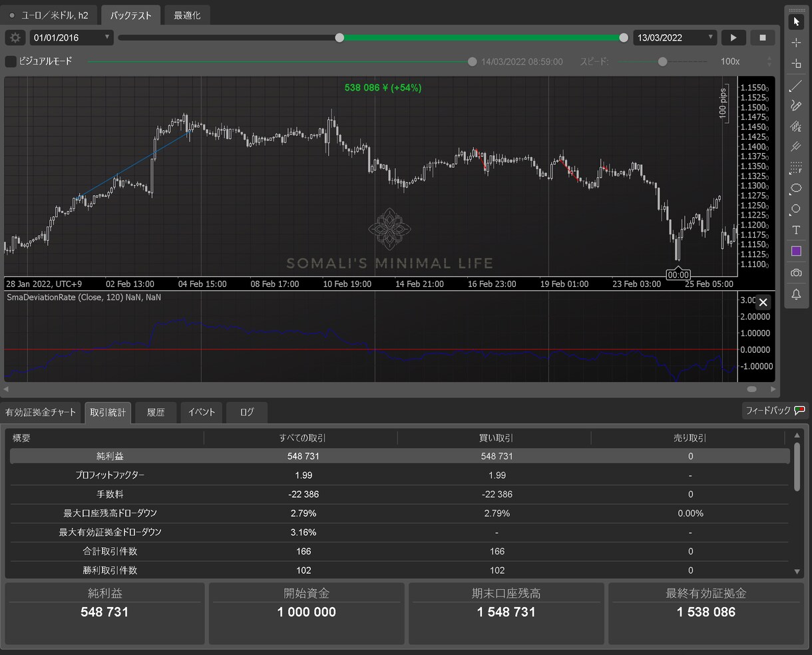Select the equidistant channel tool
The height and width of the screenshot is (655, 812).
(796, 126)
